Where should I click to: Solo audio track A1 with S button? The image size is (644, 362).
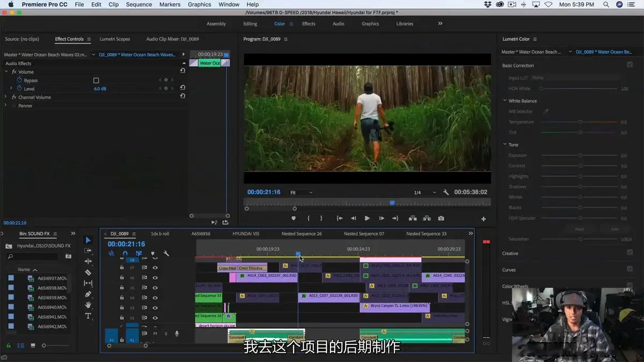[166, 334]
